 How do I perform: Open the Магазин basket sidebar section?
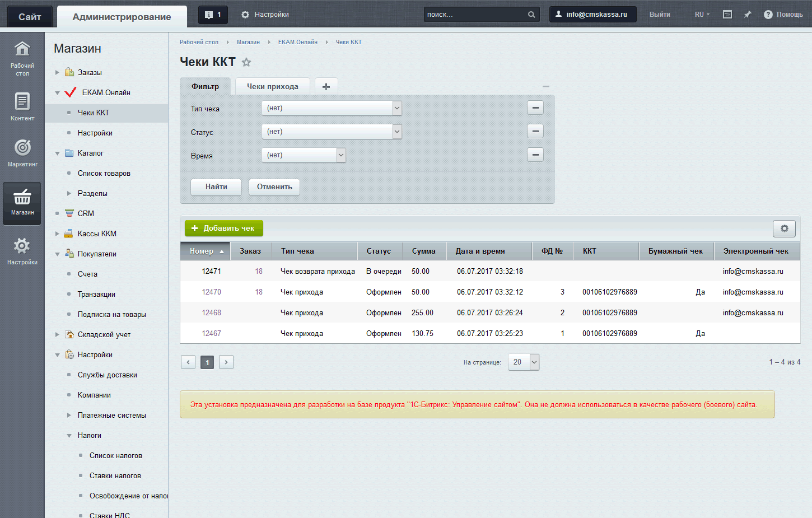coord(22,203)
